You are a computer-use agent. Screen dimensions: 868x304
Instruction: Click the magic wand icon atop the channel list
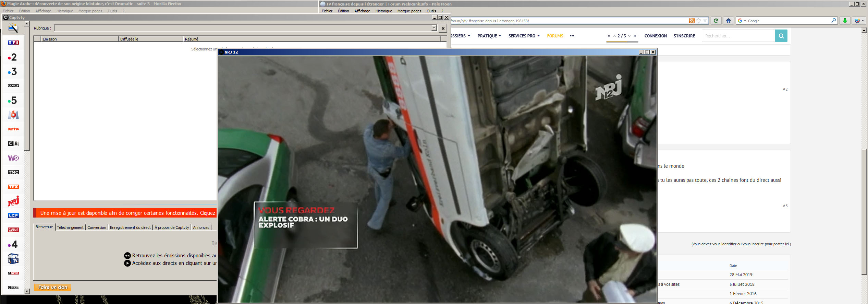coord(13,28)
